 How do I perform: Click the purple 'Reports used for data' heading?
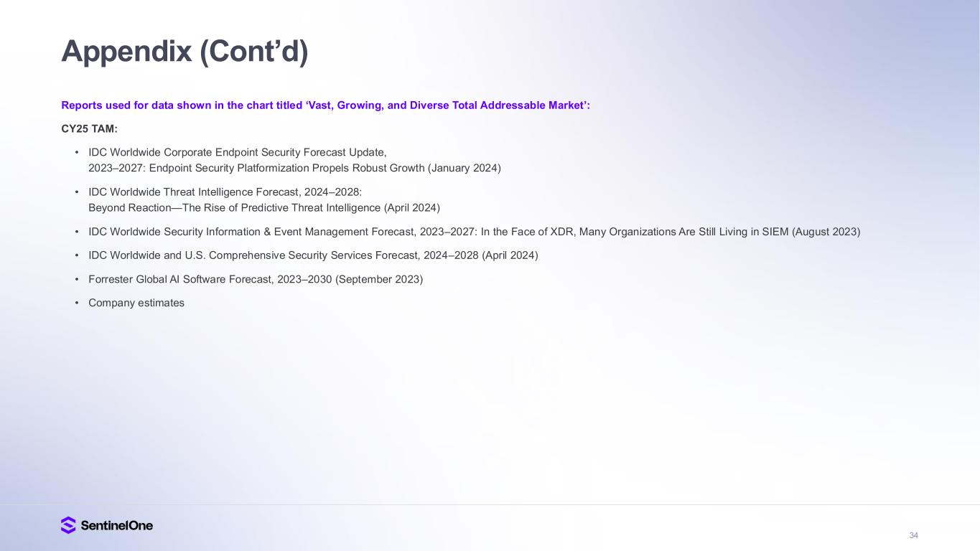325,105
